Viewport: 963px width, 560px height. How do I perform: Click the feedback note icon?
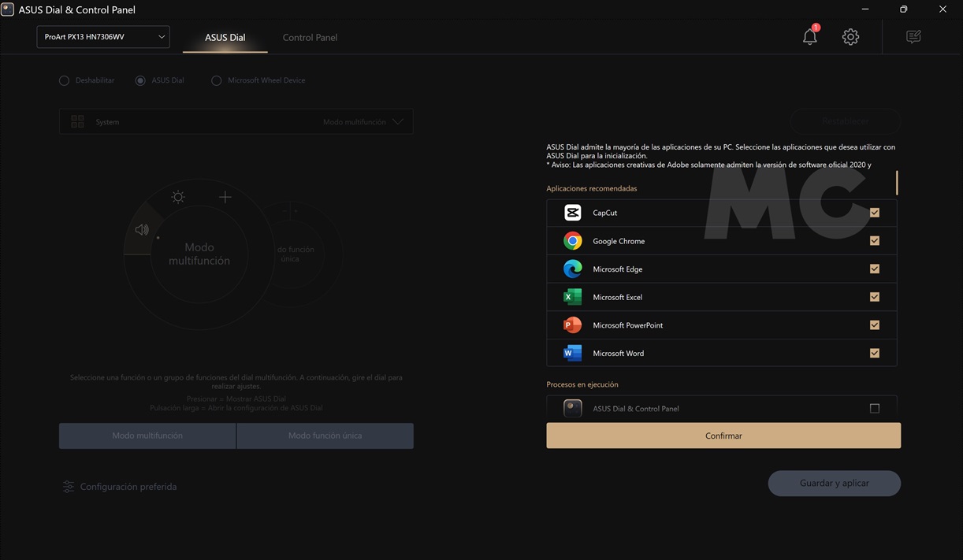pyautogui.click(x=913, y=37)
